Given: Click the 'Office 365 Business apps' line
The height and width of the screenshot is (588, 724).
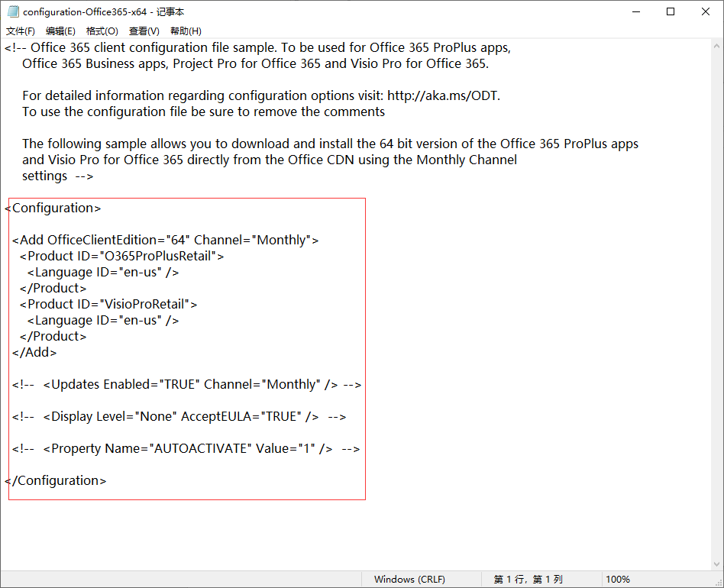Looking at the screenshot, I should pyautogui.click(x=255, y=63).
